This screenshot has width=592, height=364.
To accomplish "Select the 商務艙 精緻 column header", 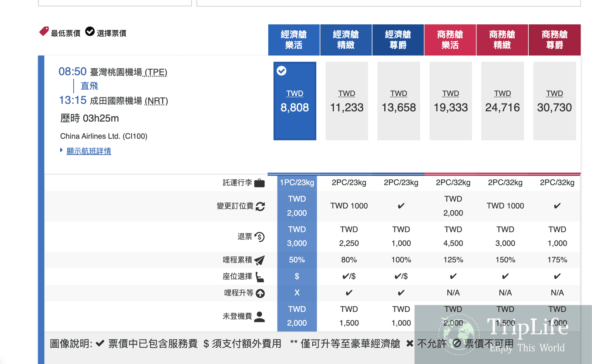I will [x=502, y=40].
